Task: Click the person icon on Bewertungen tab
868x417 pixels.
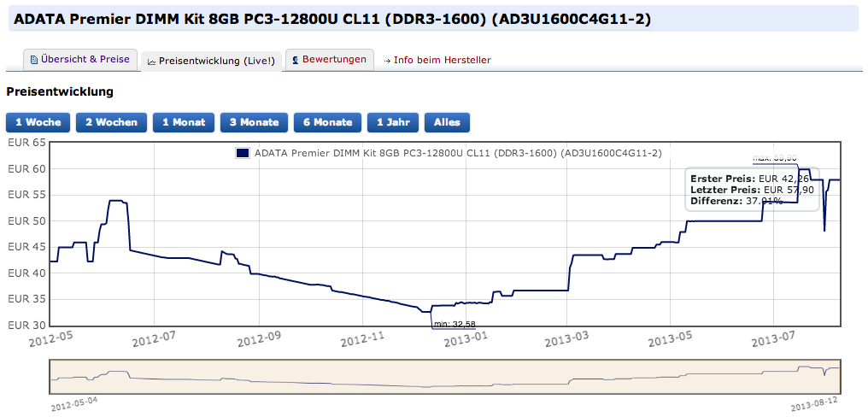Action: (x=296, y=59)
